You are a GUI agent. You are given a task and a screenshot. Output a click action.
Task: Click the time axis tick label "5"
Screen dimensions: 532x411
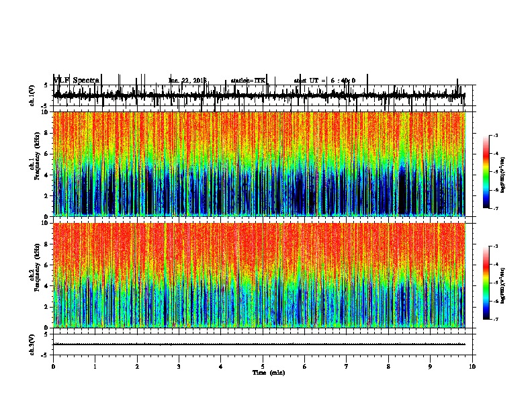pyautogui.click(x=263, y=367)
